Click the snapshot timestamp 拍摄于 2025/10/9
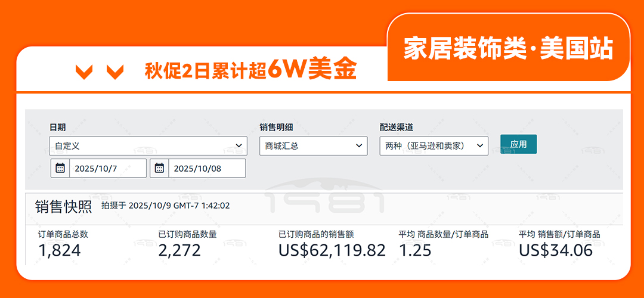Viewport: 644px width, 298px height. click(165, 206)
